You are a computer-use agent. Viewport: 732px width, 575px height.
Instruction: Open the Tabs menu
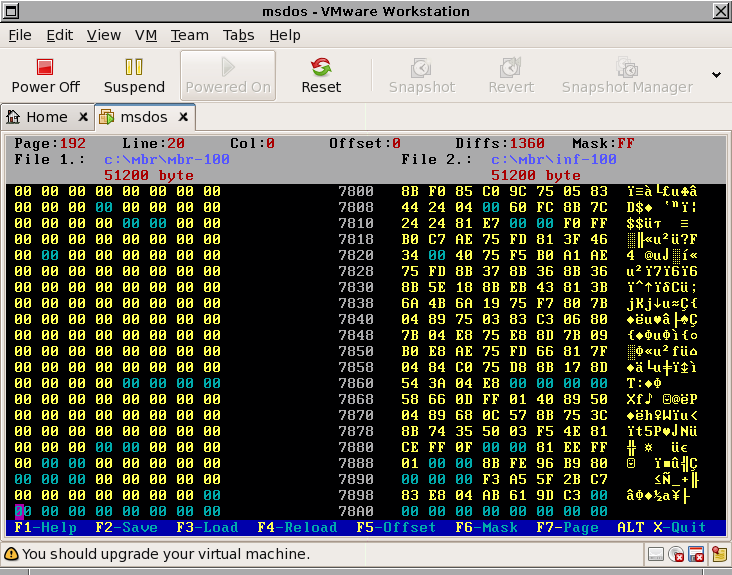click(239, 35)
